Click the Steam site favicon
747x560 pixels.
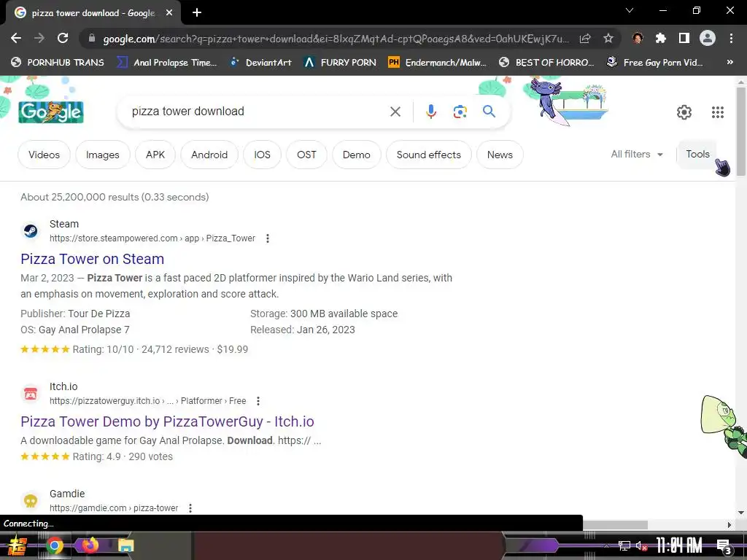click(x=31, y=231)
